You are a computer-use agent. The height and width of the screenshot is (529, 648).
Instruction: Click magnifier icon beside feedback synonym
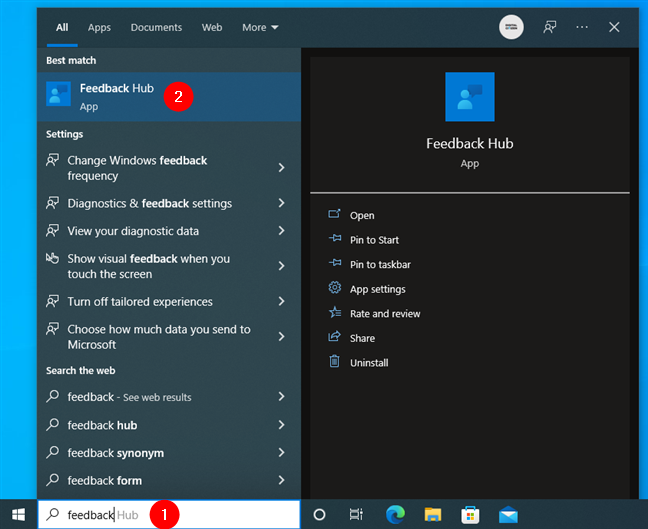point(52,452)
